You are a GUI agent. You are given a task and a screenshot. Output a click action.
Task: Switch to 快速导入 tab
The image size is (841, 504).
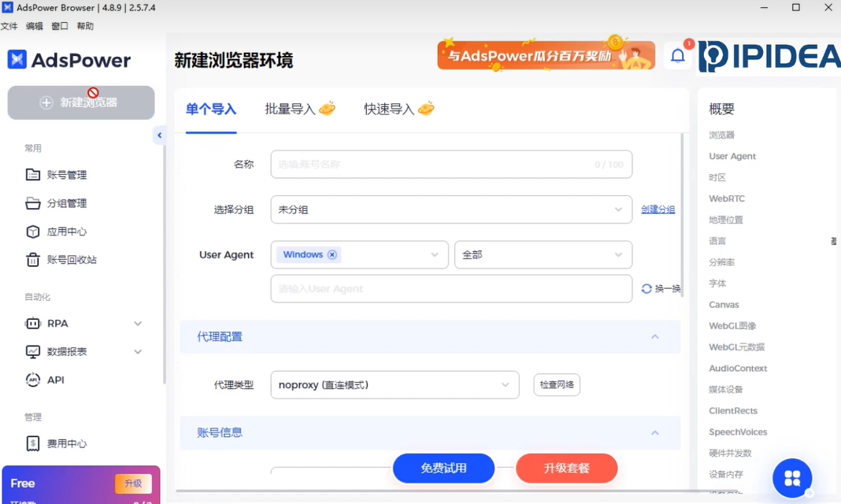coord(399,109)
